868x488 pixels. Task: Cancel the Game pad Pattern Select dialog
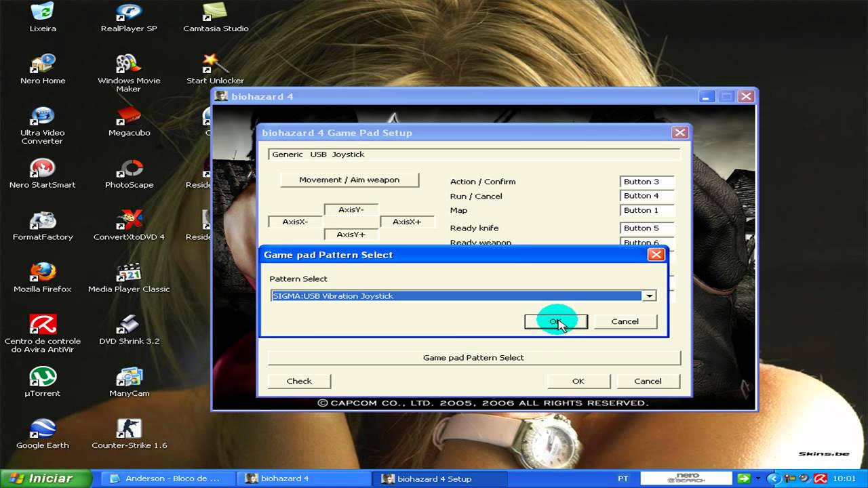tap(625, 321)
